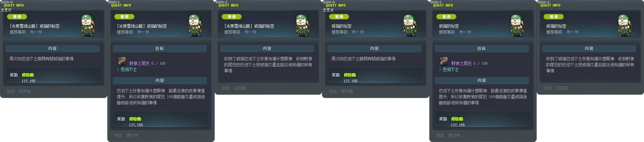Click the soldier NPC portrait in the 变更前 panel
The height and width of the screenshot is (142, 644).
click(88, 25)
